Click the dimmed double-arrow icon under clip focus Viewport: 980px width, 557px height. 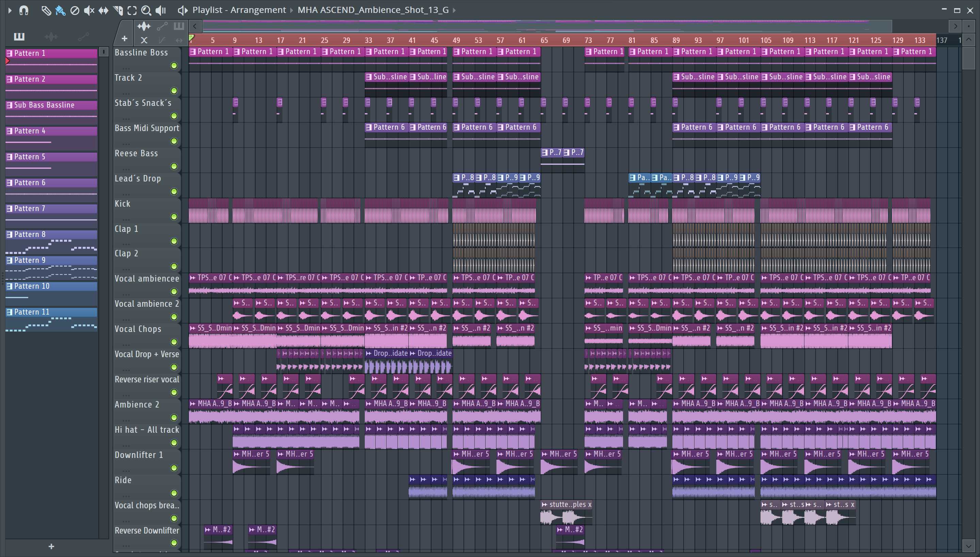tap(179, 40)
